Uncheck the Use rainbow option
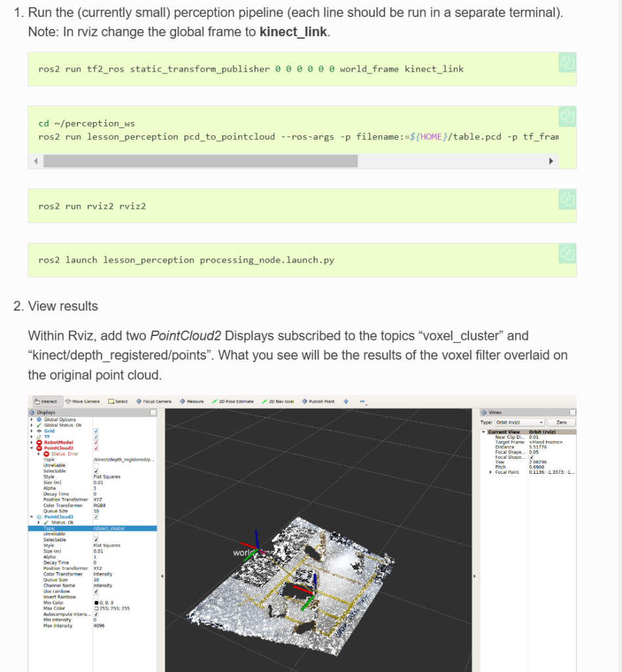 coord(96,591)
